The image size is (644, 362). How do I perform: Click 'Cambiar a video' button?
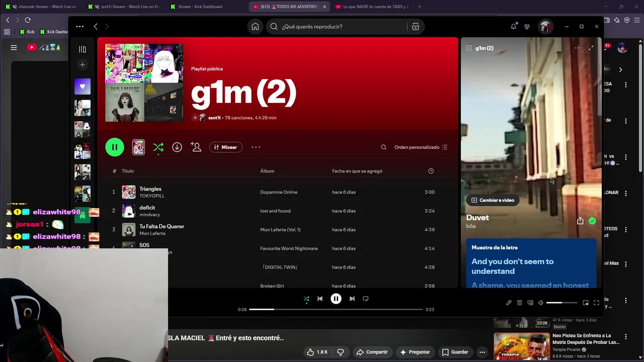click(493, 200)
